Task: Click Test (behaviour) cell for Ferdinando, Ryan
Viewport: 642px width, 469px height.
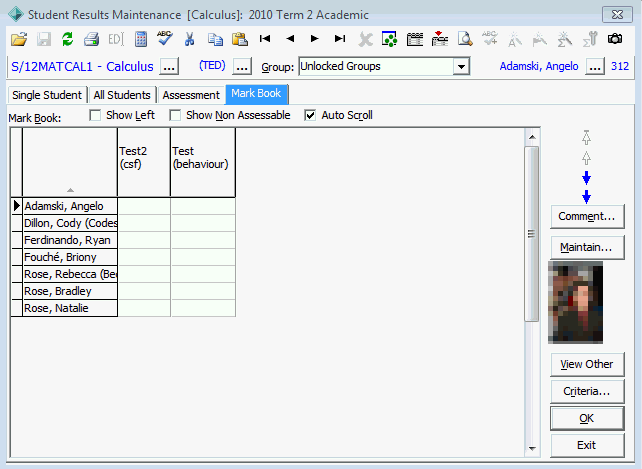Action: click(203, 240)
